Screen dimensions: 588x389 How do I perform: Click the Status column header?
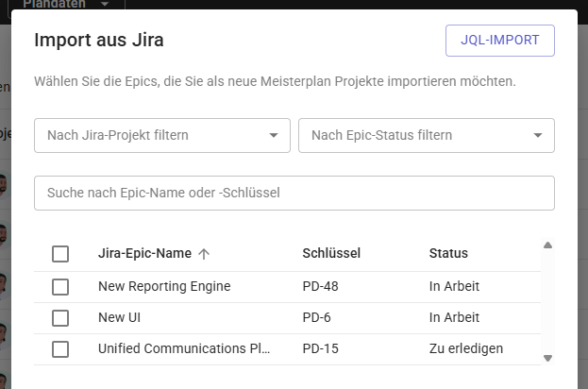click(x=448, y=253)
